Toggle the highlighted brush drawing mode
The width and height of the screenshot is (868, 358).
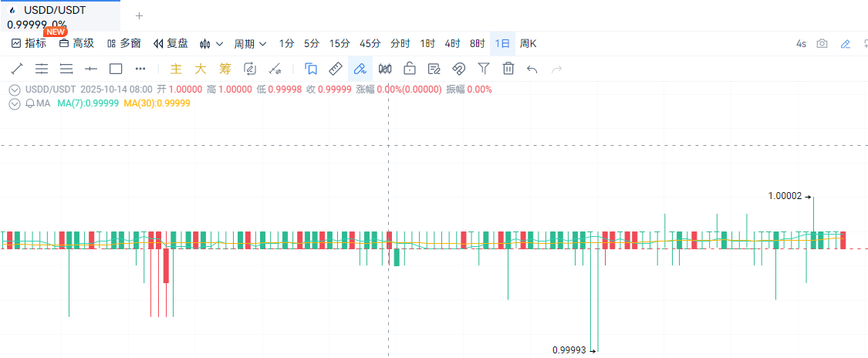[x=360, y=69]
